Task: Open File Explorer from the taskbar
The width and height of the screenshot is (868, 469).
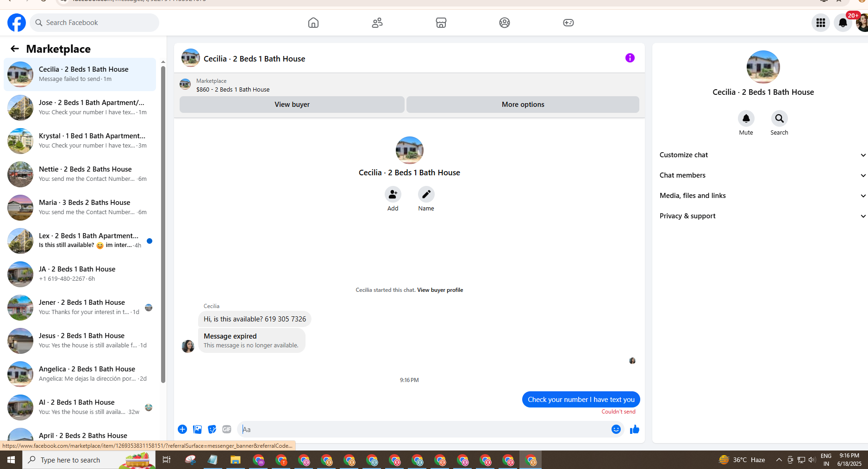Action: [236, 460]
